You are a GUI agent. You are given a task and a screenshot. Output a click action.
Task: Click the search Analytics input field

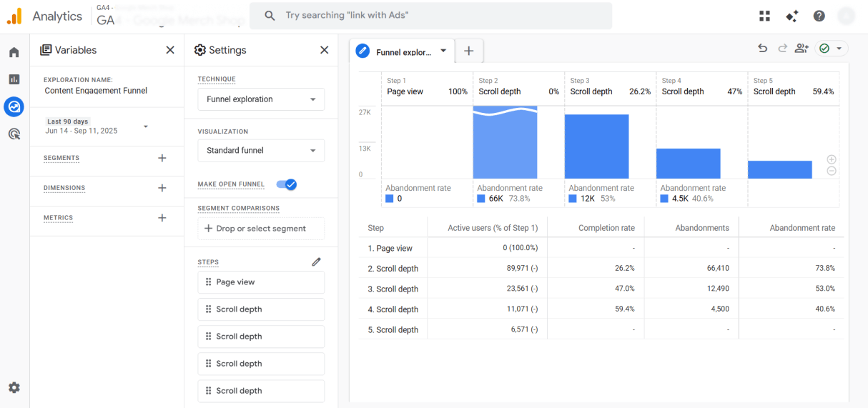[x=430, y=16]
